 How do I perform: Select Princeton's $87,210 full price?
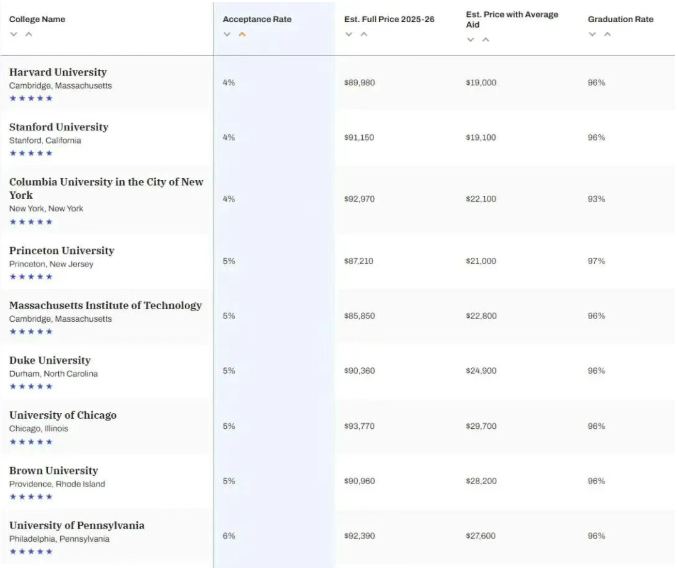[x=358, y=261]
